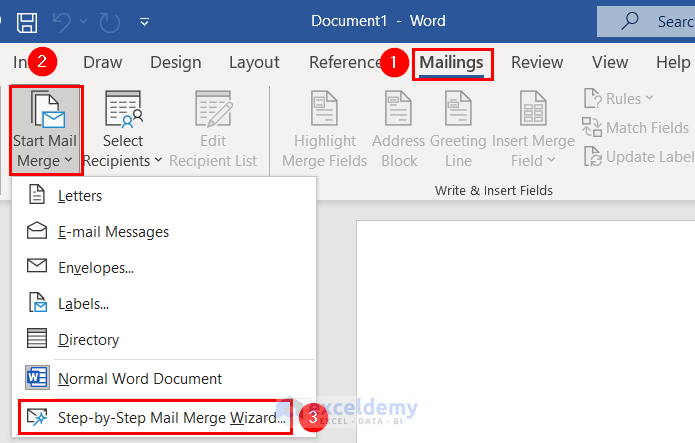Click the Search magnifier icon

pos(629,20)
